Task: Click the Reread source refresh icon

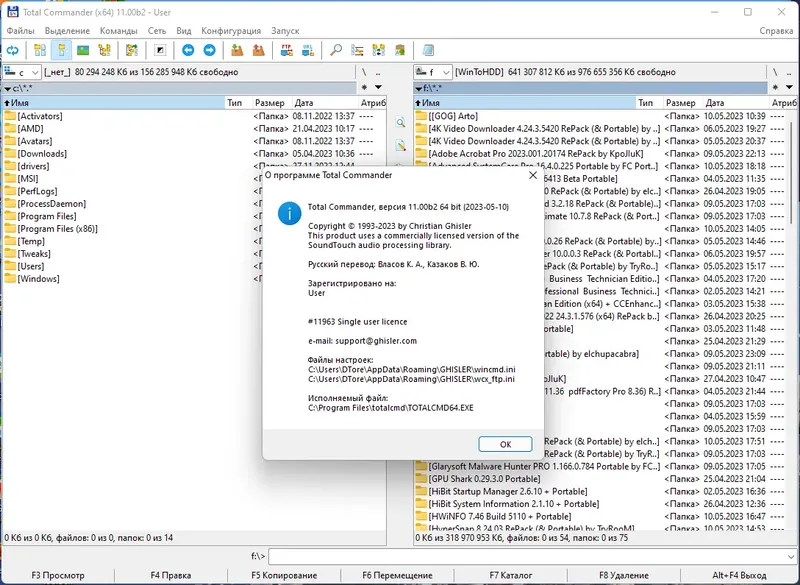Action: [x=13, y=50]
